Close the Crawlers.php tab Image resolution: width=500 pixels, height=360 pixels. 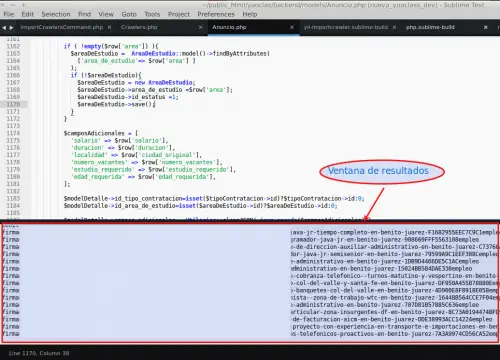[x=201, y=27]
